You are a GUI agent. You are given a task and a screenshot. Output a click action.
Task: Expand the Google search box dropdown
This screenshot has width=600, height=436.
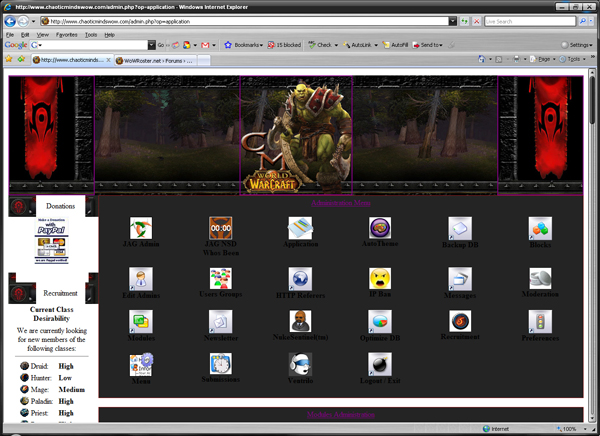pyautogui.click(x=152, y=45)
